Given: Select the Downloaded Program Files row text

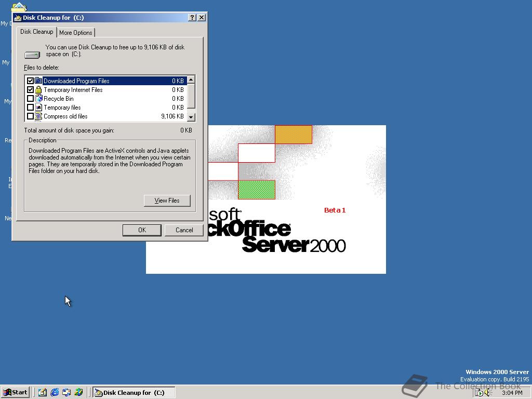Looking at the screenshot, I should (76, 81).
